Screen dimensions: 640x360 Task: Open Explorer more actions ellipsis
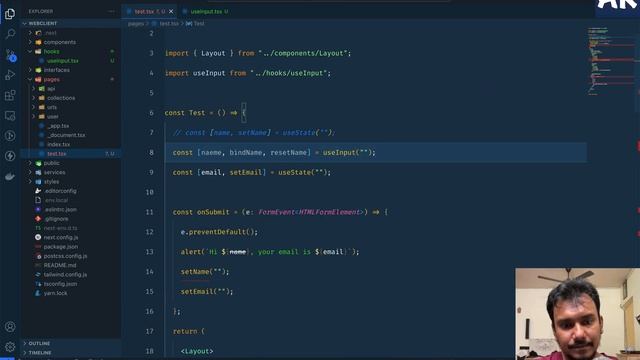(111, 11)
